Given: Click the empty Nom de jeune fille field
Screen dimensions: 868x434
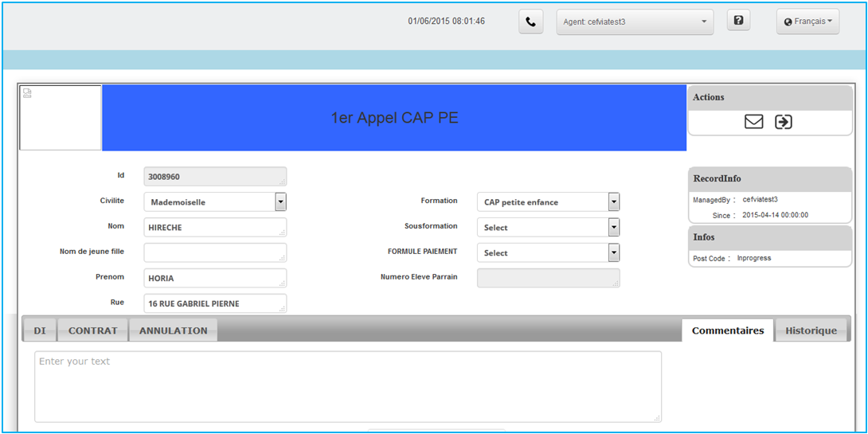Looking at the screenshot, I should pyautogui.click(x=214, y=253).
